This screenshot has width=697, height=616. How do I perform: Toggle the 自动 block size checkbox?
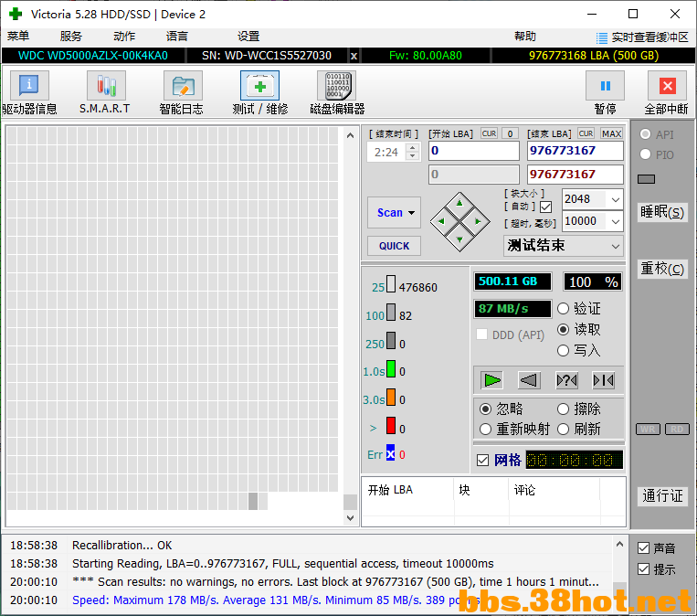pyautogui.click(x=546, y=207)
